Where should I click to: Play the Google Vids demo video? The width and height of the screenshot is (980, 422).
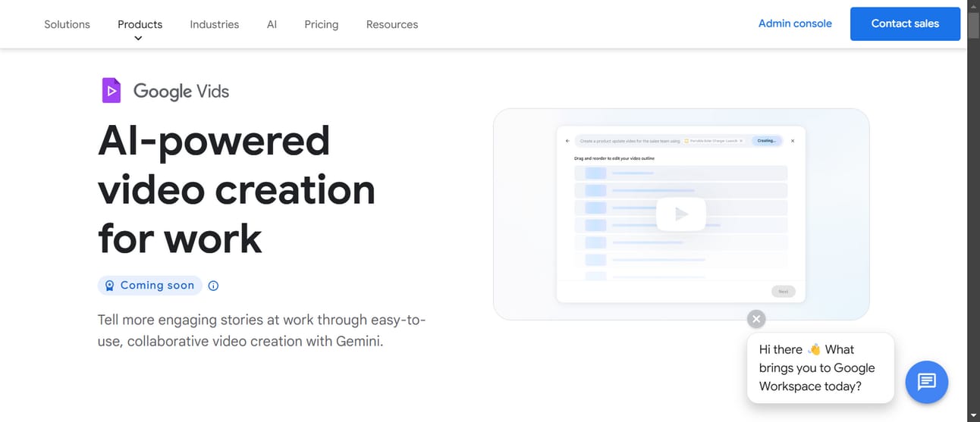coord(681,214)
